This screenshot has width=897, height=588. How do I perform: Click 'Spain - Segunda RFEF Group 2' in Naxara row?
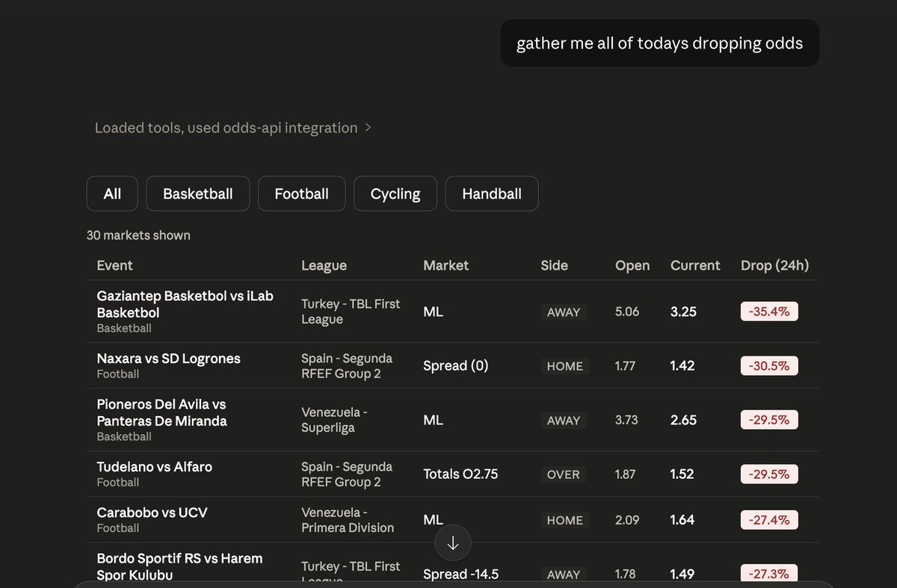(347, 366)
